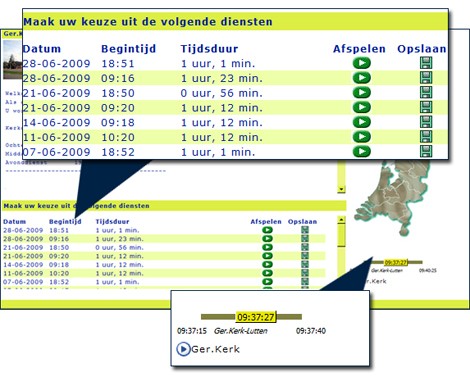The width and height of the screenshot is (470, 377).
Task: Click the scroll up arrow of the services list
Action: pyautogui.click(x=341, y=220)
